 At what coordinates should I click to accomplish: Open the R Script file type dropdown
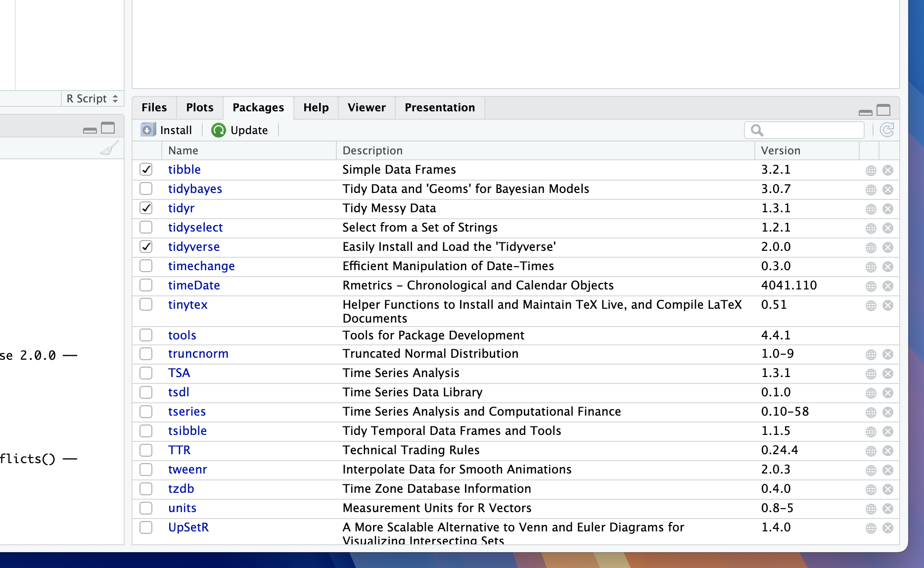[92, 98]
